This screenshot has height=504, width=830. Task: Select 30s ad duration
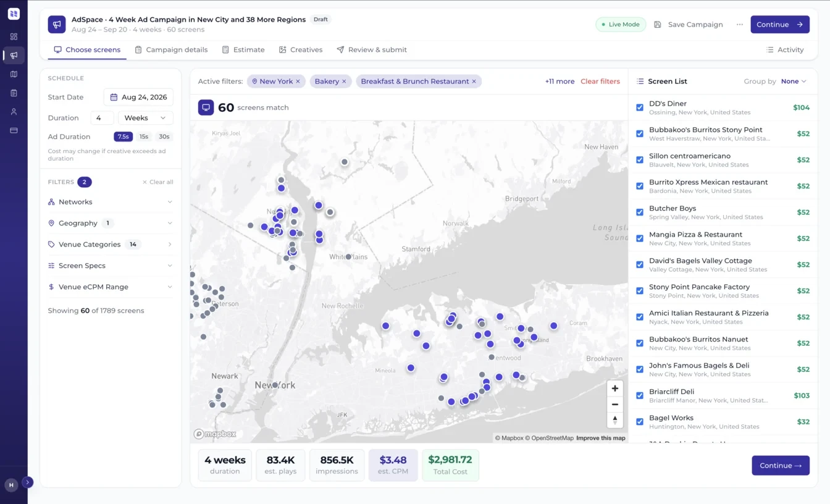pos(164,136)
